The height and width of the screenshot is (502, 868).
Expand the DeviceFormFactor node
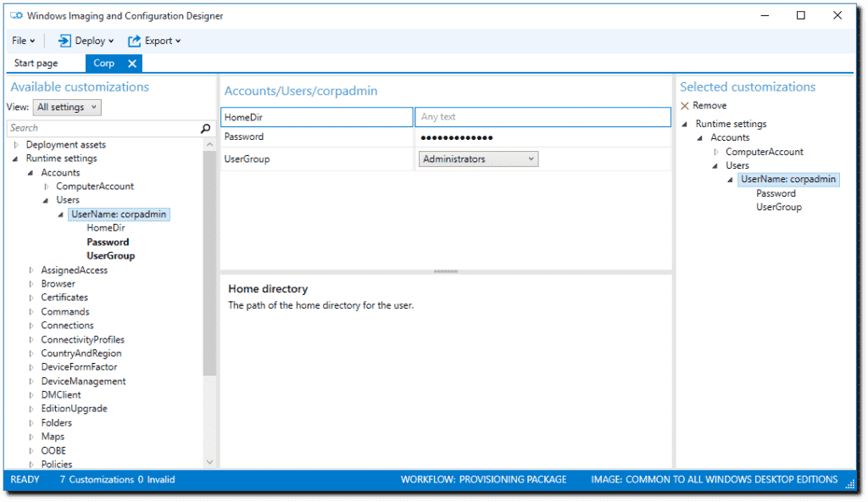pos(31,367)
